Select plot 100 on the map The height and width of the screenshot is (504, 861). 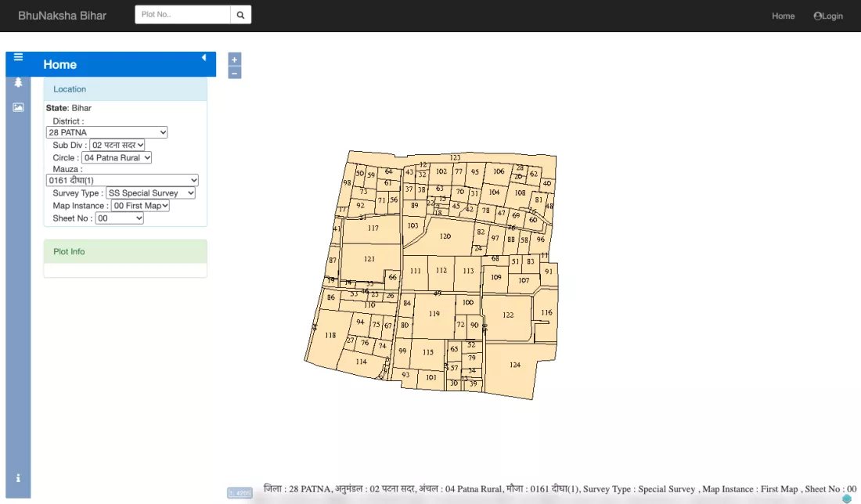(467, 302)
